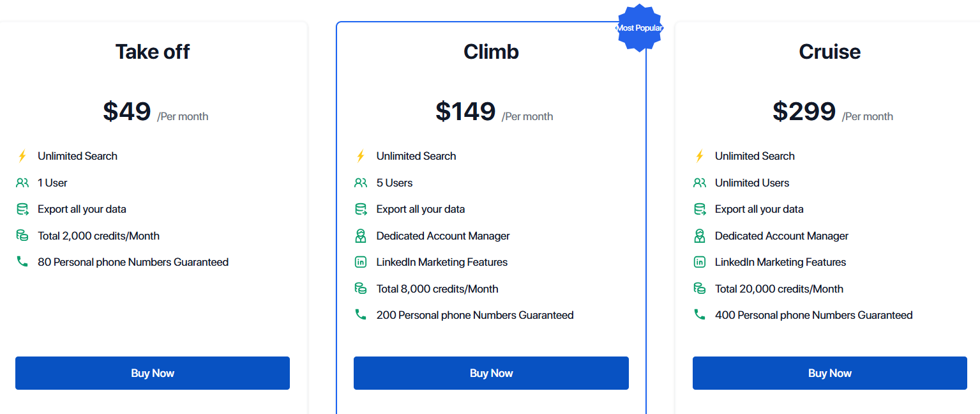This screenshot has height=414, width=980.
Task: Click the lightning icon beside Unlimited Search in Take off
Action: (x=22, y=155)
